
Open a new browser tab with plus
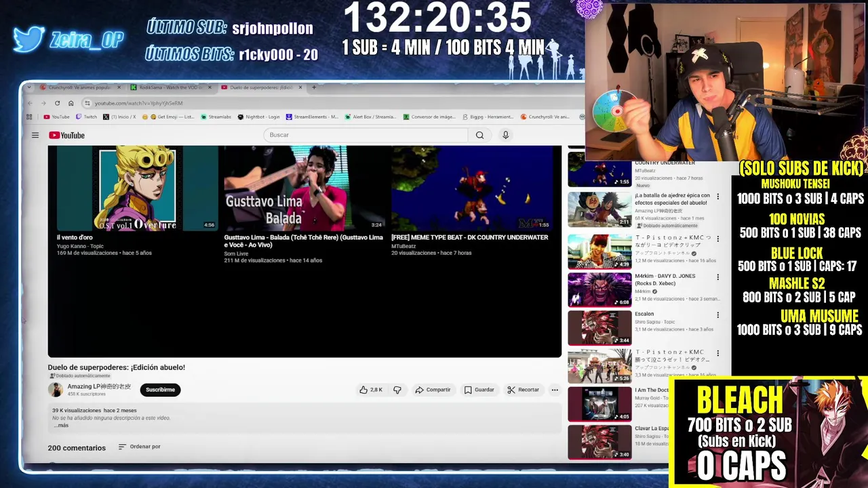pyautogui.click(x=314, y=87)
